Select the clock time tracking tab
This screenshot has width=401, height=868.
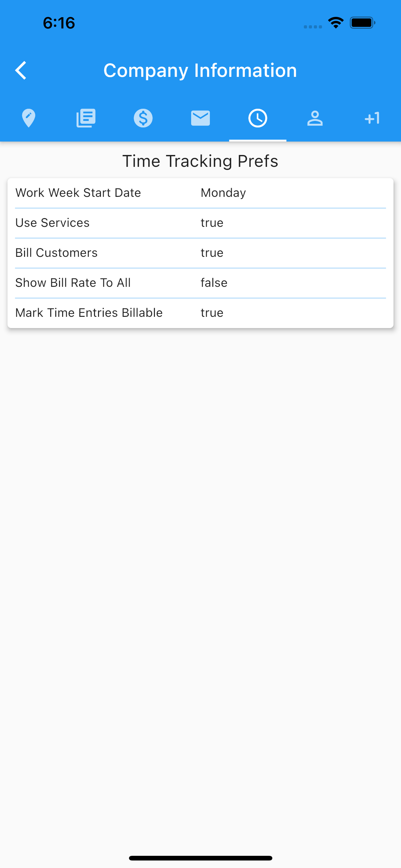click(x=258, y=118)
